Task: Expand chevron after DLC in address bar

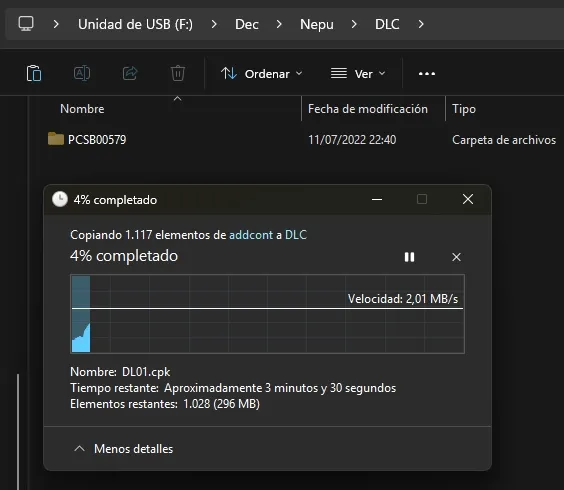Action: pyautogui.click(x=421, y=24)
